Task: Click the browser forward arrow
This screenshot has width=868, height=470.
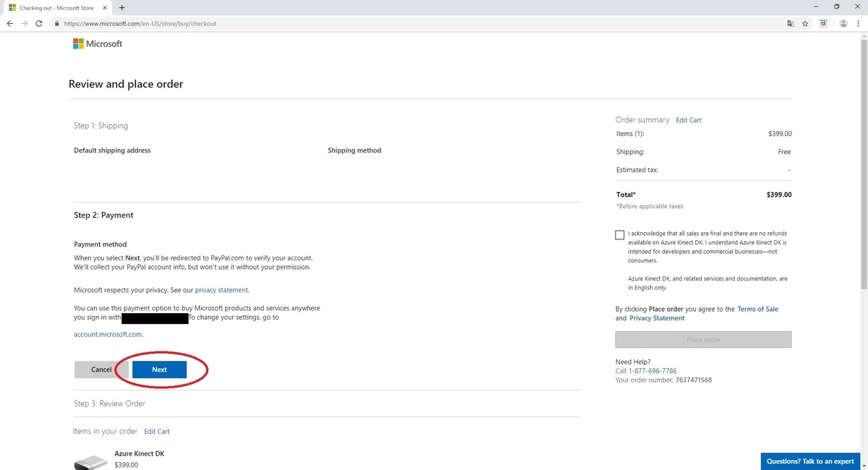Action: 25,23
